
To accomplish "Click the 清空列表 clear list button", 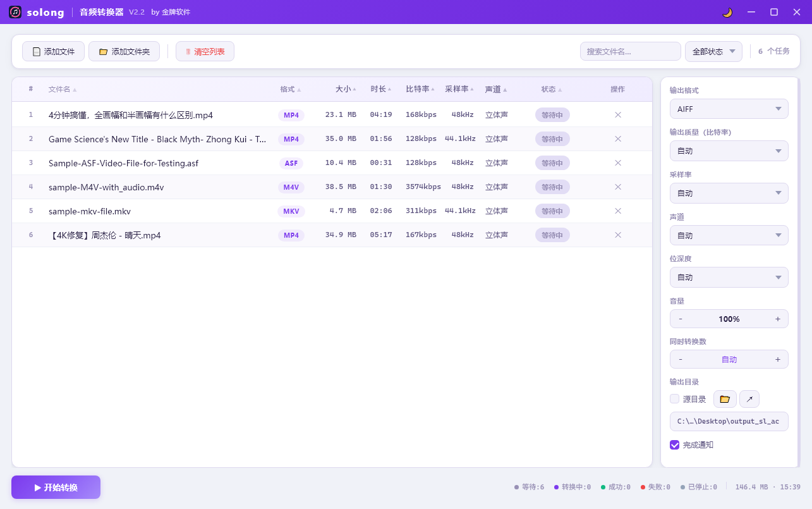I will pyautogui.click(x=205, y=52).
